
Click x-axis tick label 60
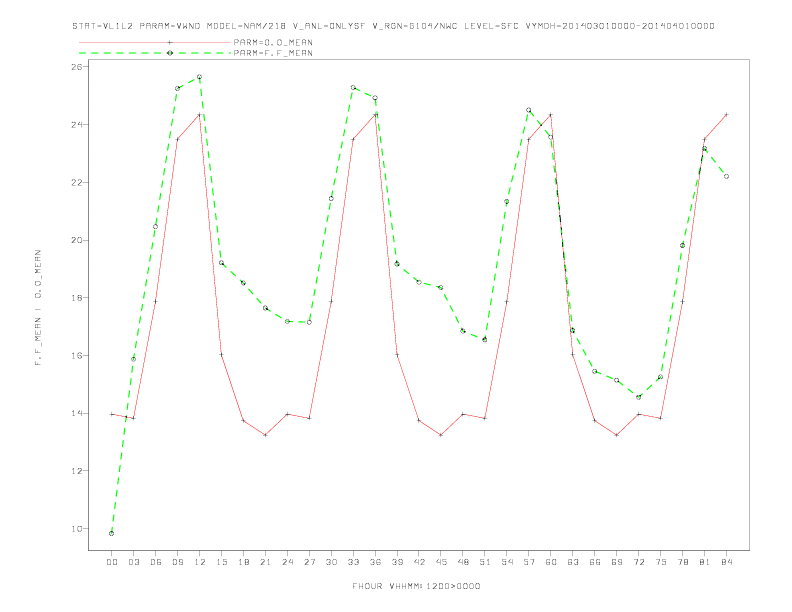(551, 562)
